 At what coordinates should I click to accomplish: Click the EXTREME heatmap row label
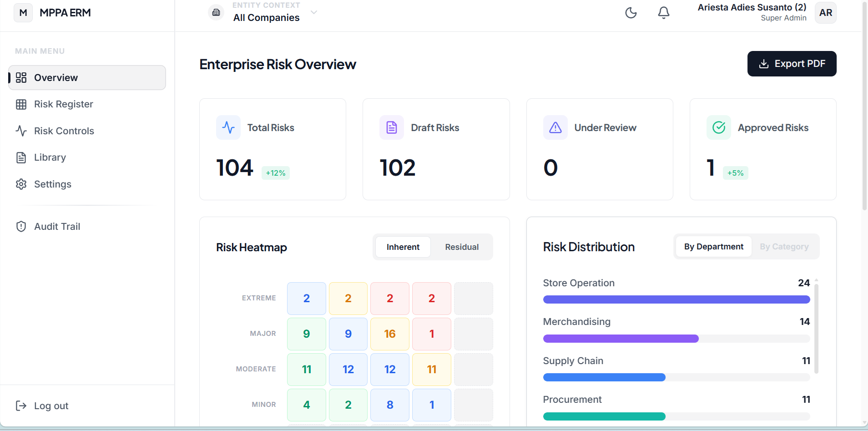click(x=259, y=298)
